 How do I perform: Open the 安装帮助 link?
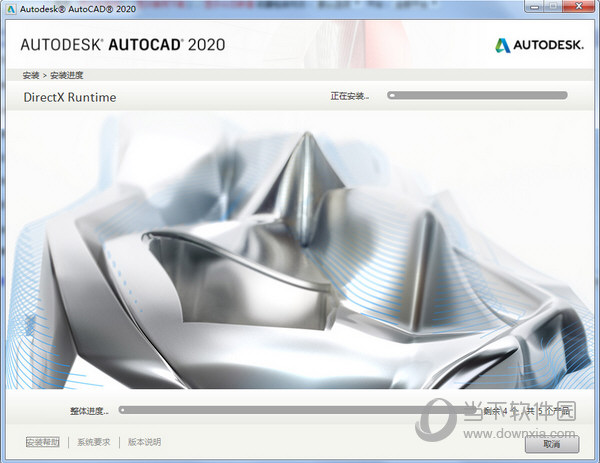pyautogui.click(x=43, y=442)
